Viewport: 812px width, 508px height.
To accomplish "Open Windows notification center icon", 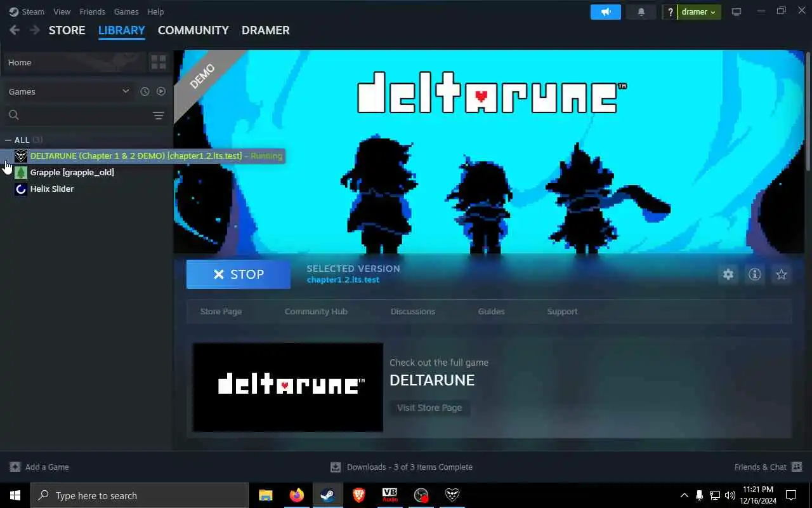I will [x=791, y=495].
